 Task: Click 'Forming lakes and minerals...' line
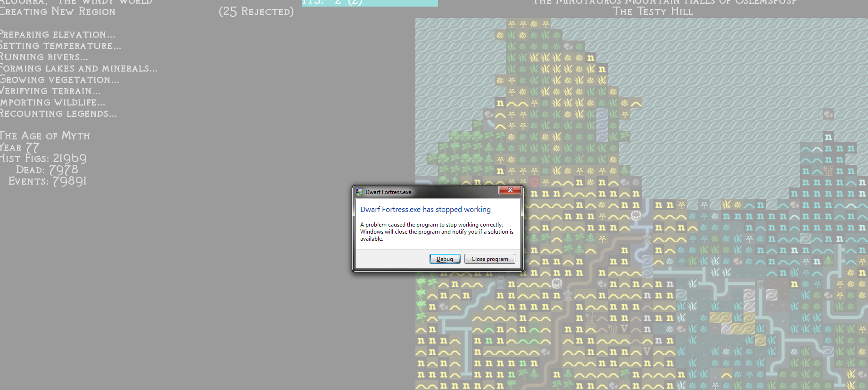click(79, 68)
